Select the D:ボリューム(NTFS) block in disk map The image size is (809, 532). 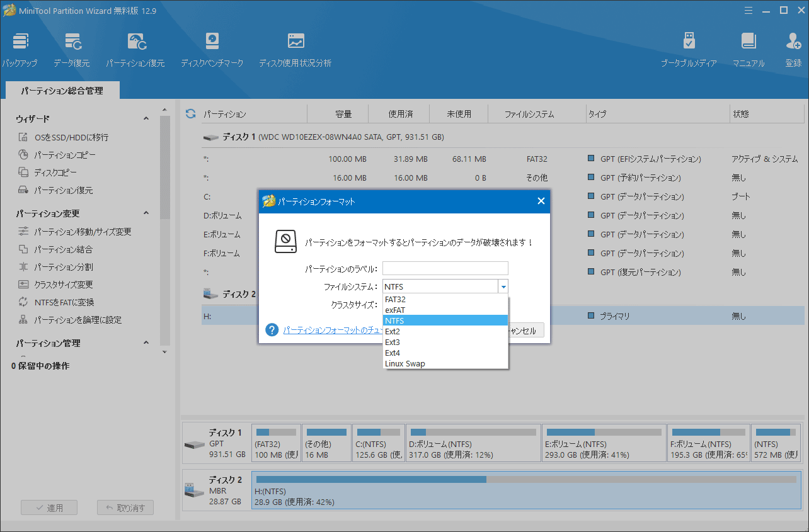tap(473, 443)
